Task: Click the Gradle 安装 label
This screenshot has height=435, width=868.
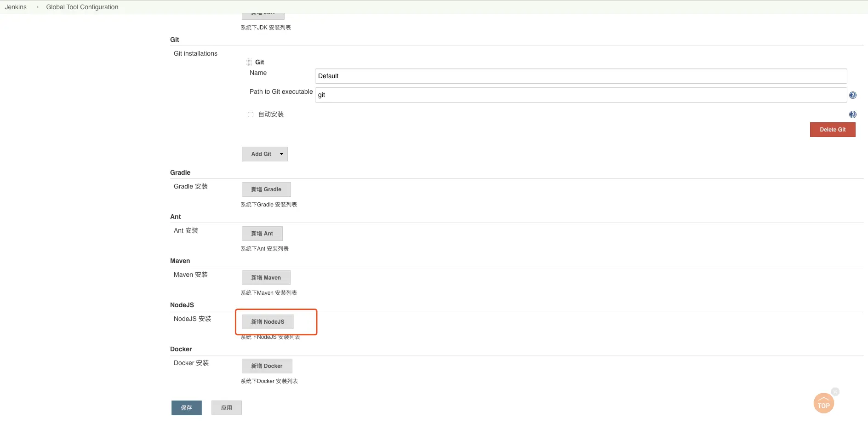Action: coord(191,186)
